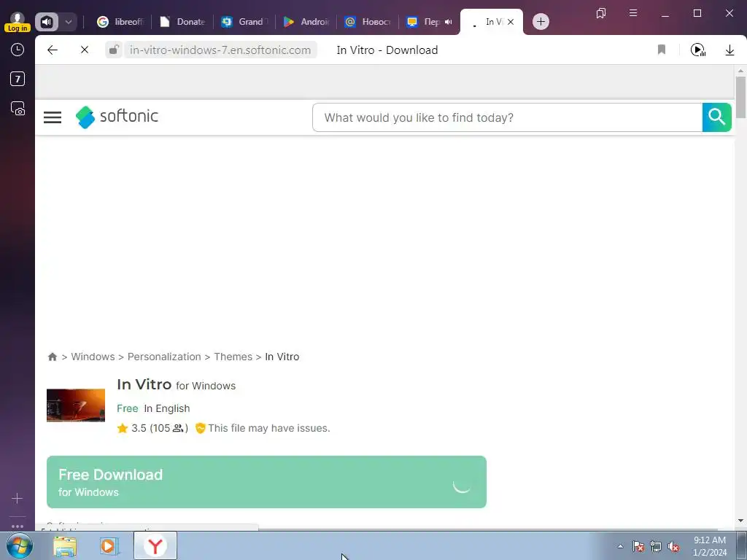Open Windows Explorer from taskbar
This screenshot has width=747, height=560.
click(65, 545)
